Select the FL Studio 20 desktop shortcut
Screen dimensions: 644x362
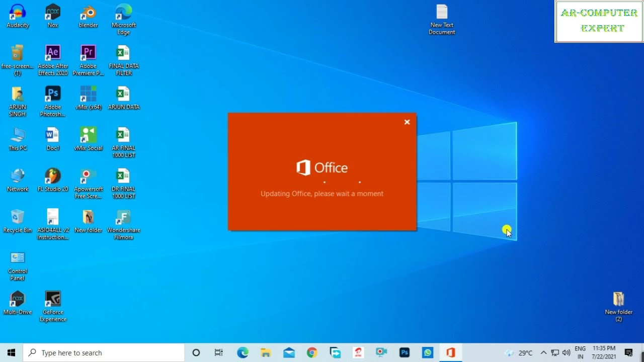point(53,180)
